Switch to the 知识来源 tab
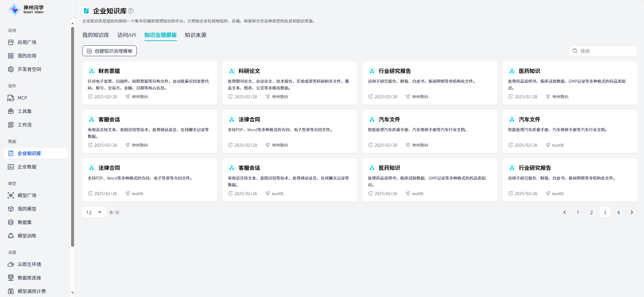 tap(195, 35)
